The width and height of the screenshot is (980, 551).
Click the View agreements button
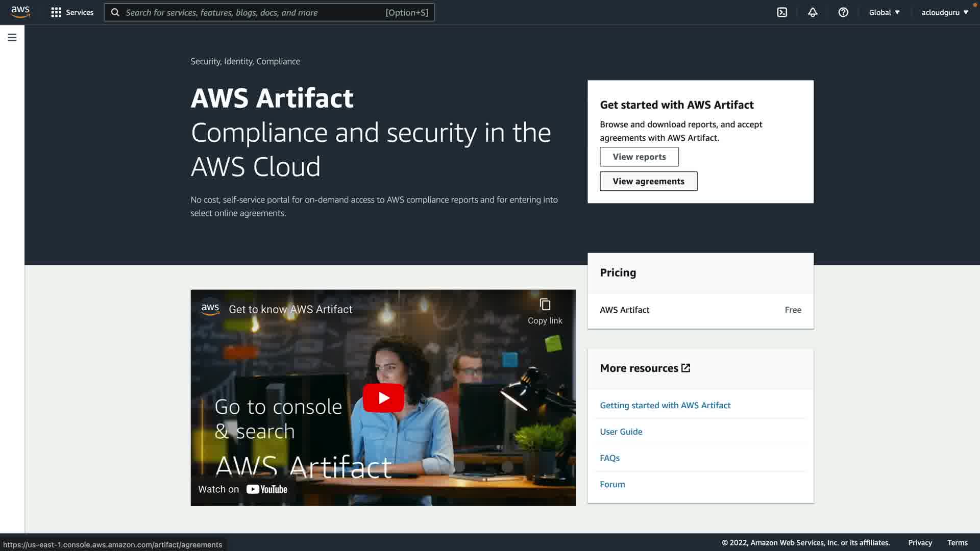tap(648, 181)
